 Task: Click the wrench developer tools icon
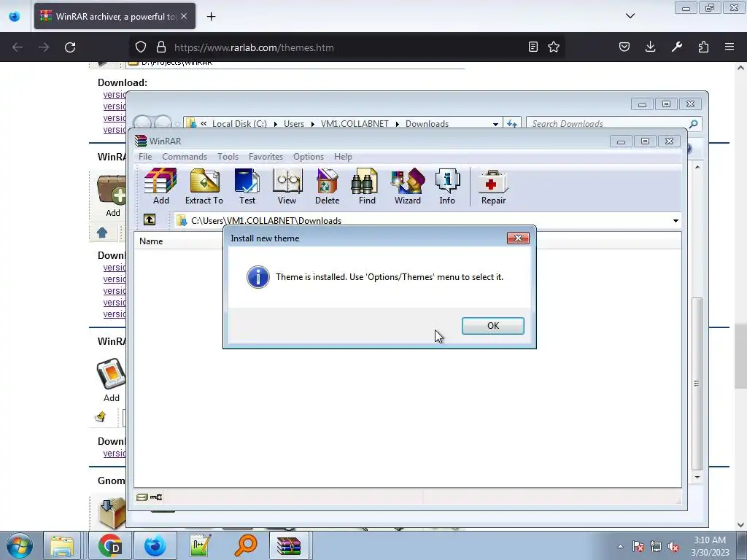point(677,47)
